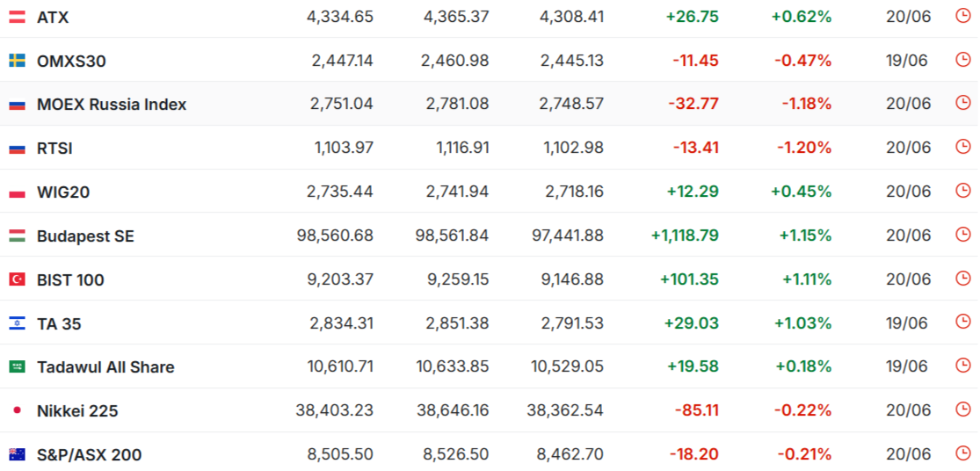
Task: Open MOEX Russia Index details
Action: 112,105
